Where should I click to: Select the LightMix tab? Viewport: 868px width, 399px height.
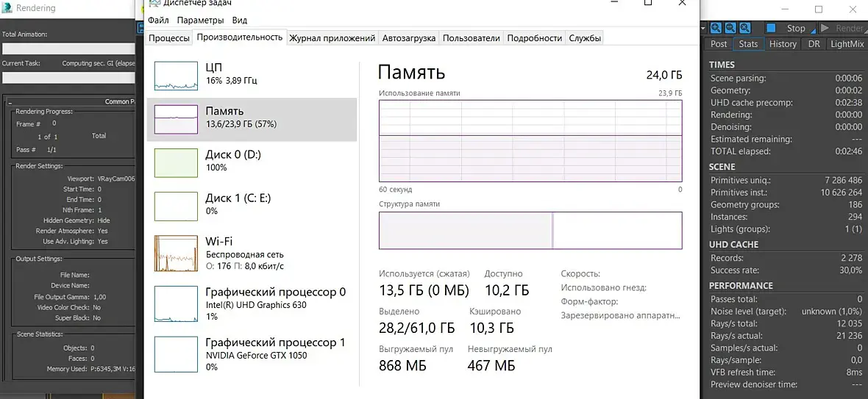pyautogui.click(x=847, y=44)
